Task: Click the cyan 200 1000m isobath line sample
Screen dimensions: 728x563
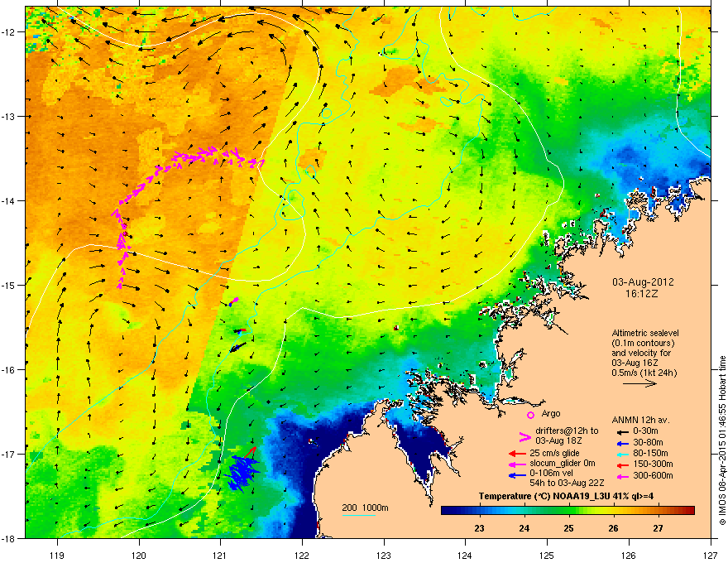Action: point(358,515)
